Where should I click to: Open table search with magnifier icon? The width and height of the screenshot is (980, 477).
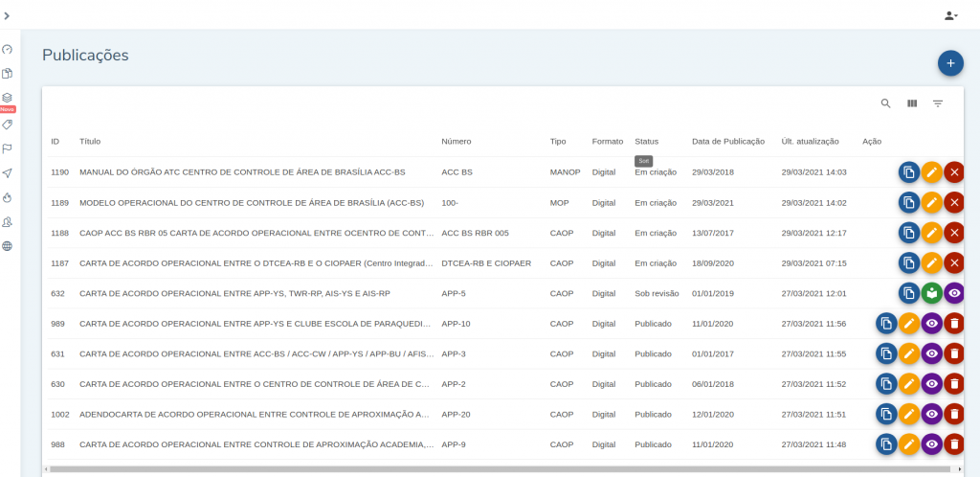coord(885,103)
